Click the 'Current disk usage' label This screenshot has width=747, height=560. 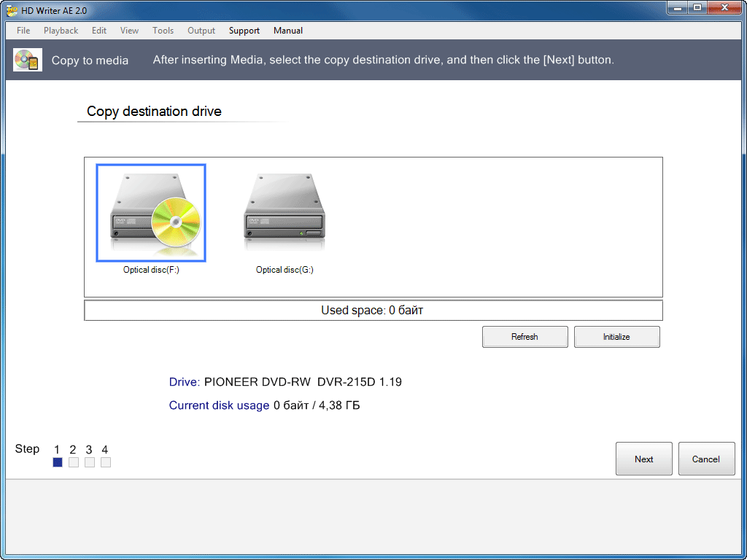[219, 405]
